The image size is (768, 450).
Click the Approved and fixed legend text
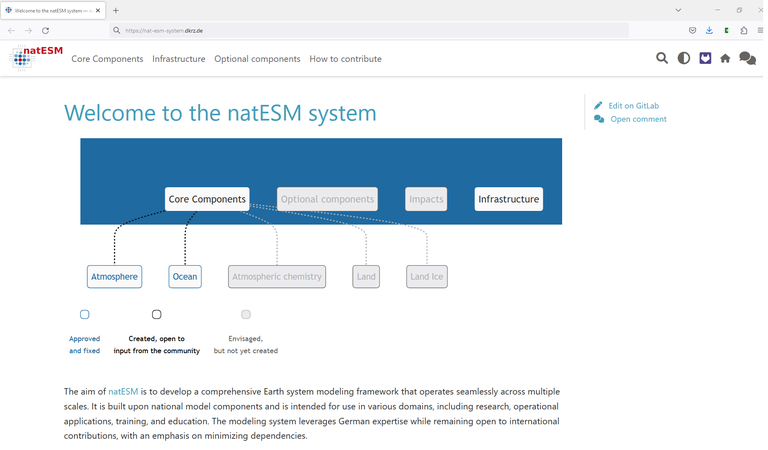coord(84,345)
